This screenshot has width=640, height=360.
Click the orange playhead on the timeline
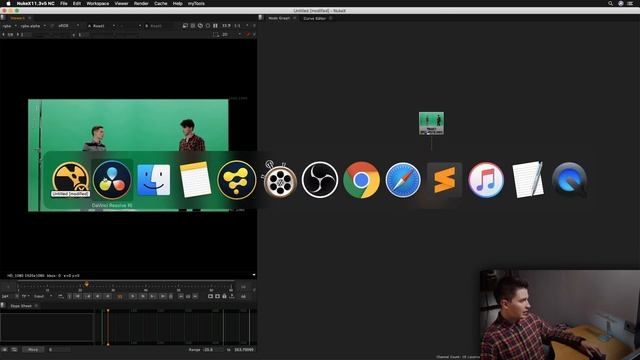coord(86,284)
